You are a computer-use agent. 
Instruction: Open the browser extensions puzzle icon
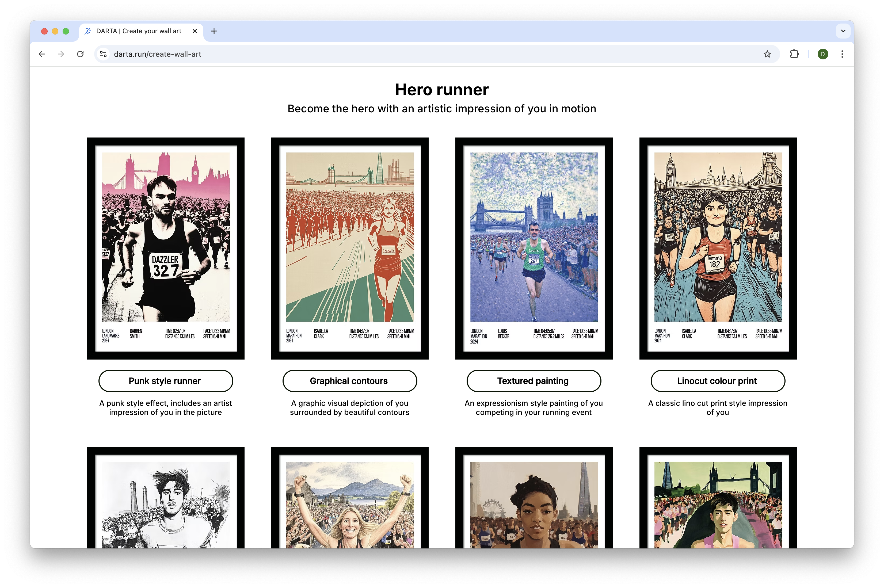(794, 54)
